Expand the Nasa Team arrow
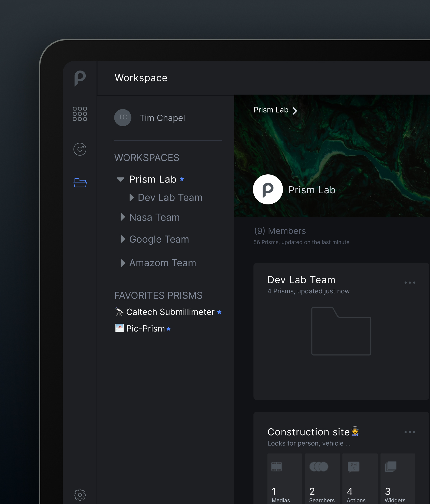The image size is (430, 504). tap(123, 217)
